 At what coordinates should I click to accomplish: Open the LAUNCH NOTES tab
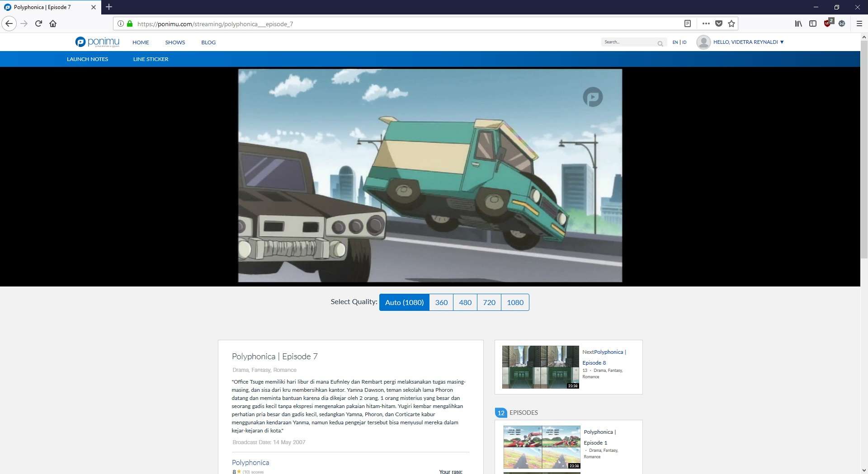click(87, 59)
